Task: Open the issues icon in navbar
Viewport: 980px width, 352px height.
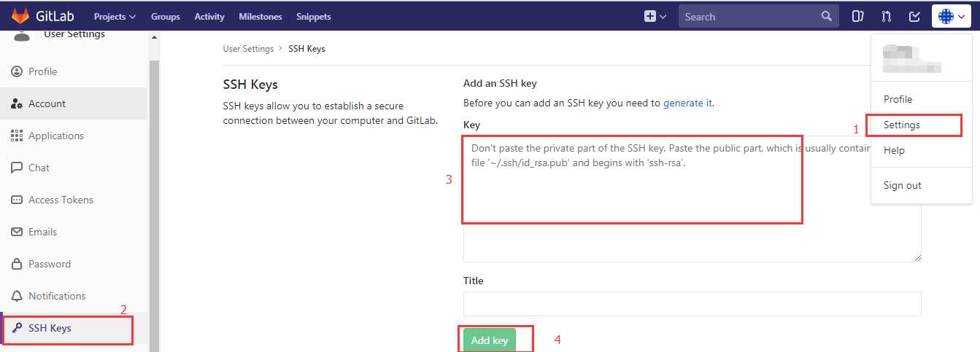Action: click(858, 16)
